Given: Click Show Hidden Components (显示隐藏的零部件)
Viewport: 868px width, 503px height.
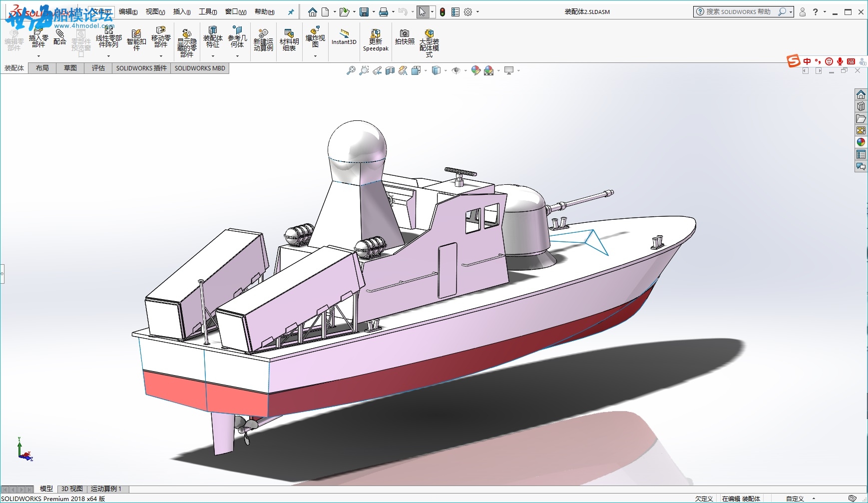Looking at the screenshot, I should [x=187, y=43].
